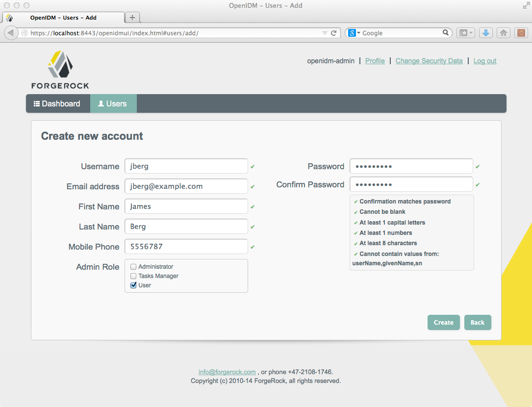The width and height of the screenshot is (532, 407).
Task: Click the openidm-admin username text
Action: 330,61
